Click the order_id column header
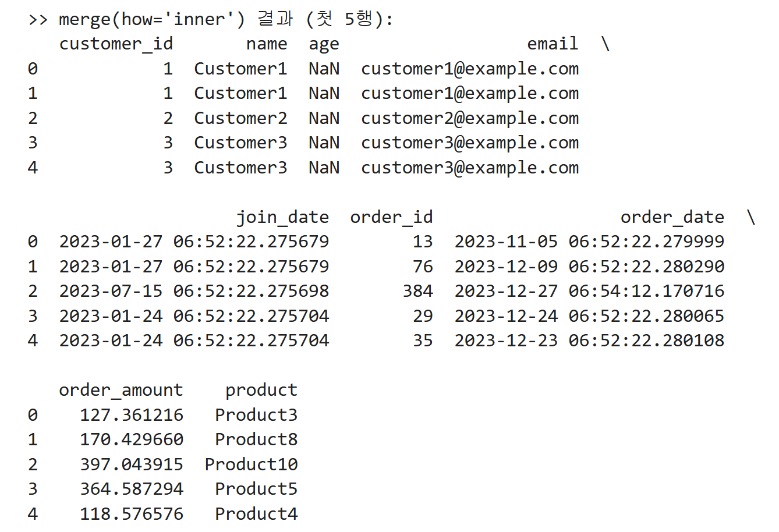The image size is (779, 532). pyautogui.click(x=392, y=218)
